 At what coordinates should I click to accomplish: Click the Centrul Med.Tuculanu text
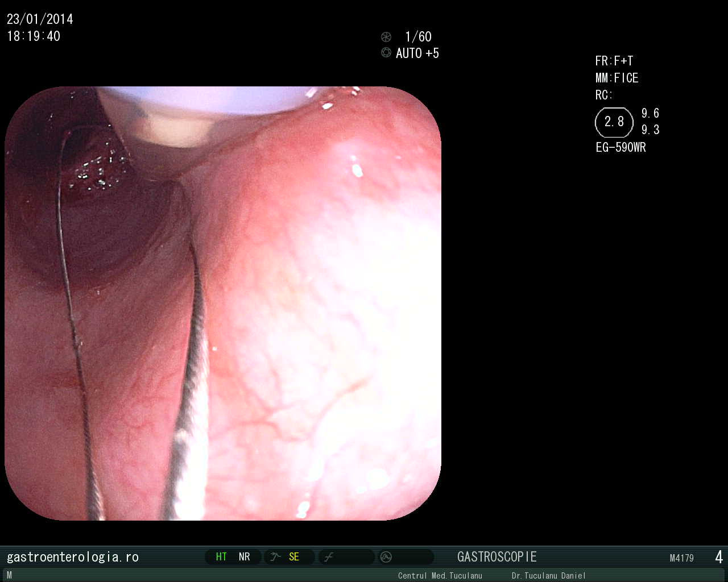pyautogui.click(x=440, y=576)
